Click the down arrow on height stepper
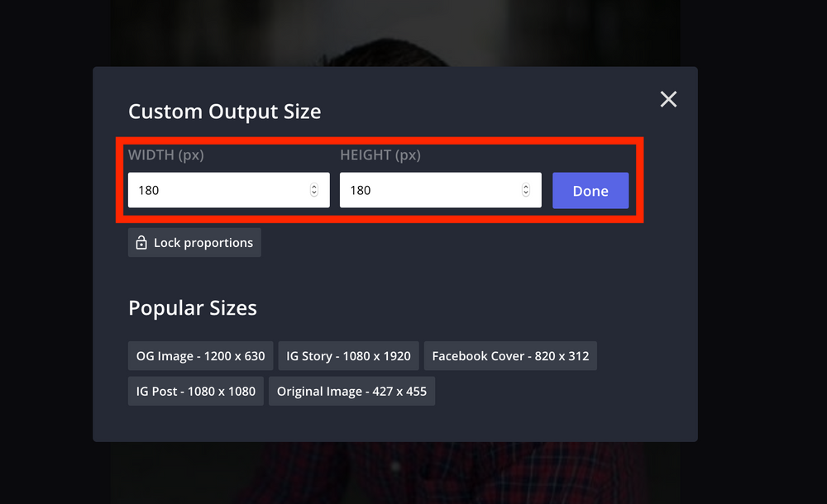This screenshot has height=504, width=827. click(x=525, y=193)
